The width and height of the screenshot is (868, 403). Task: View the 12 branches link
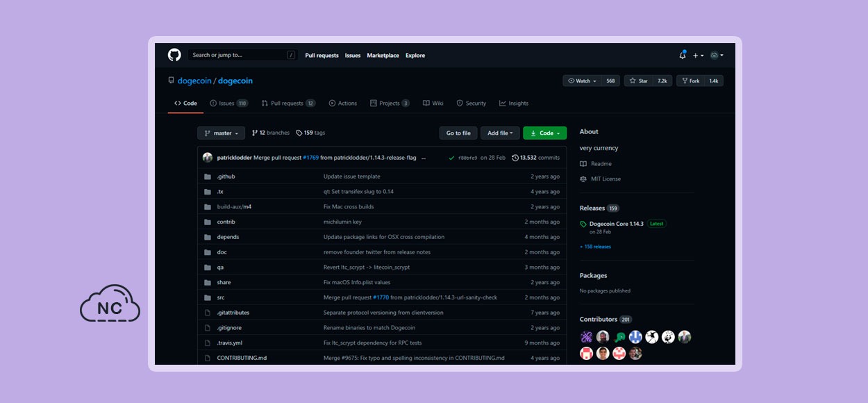click(x=271, y=133)
